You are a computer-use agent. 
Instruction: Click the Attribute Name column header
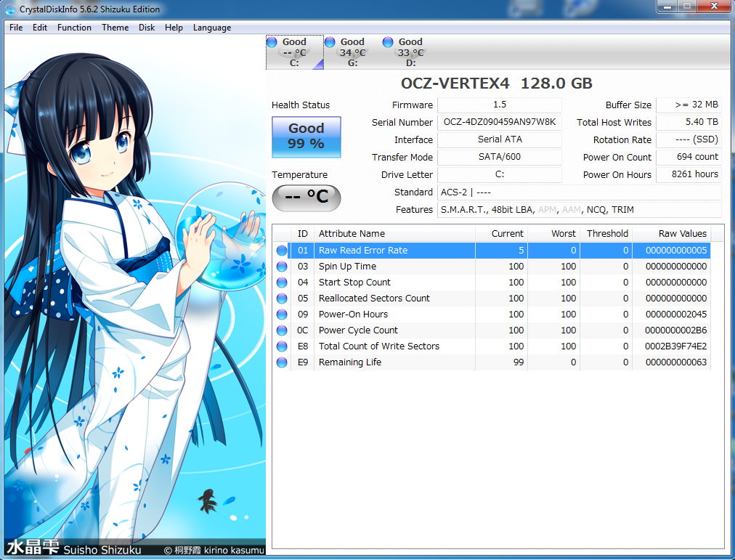point(394,233)
